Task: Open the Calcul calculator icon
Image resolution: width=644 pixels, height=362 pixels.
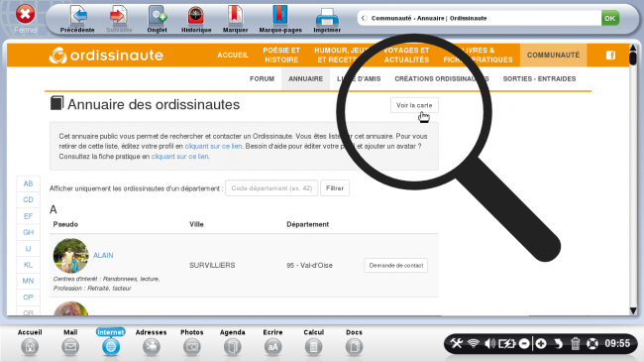Action: coord(313,347)
